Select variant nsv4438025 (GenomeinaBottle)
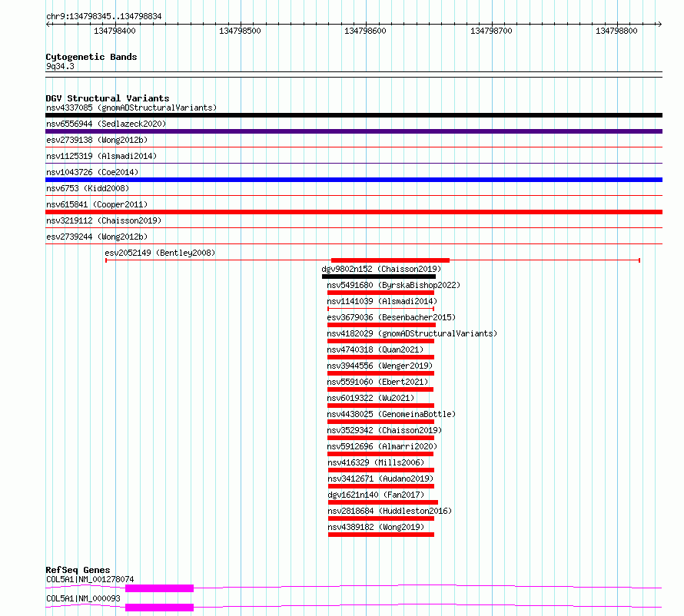Image resolution: width=684 pixels, height=616 pixels. (x=391, y=414)
